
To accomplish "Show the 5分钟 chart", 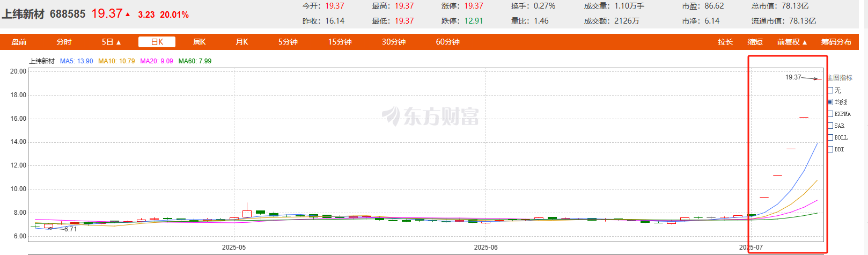I will tap(288, 42).
